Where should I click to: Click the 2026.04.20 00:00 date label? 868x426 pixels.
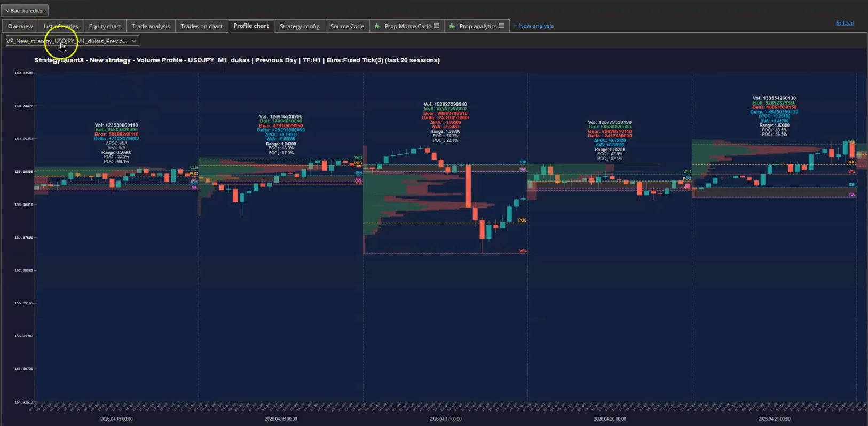coord(610,419)
